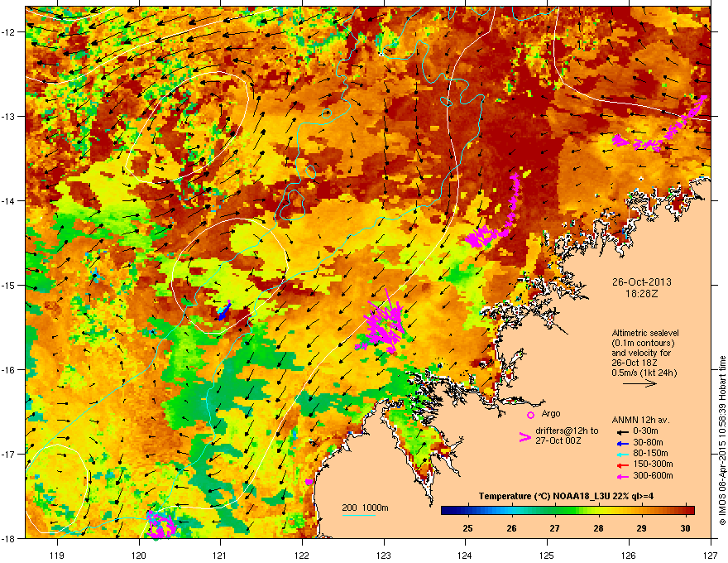Click the latitude axis label -15
The height and width of the screenshot is (563, 728).
click(x=10, y=285)
